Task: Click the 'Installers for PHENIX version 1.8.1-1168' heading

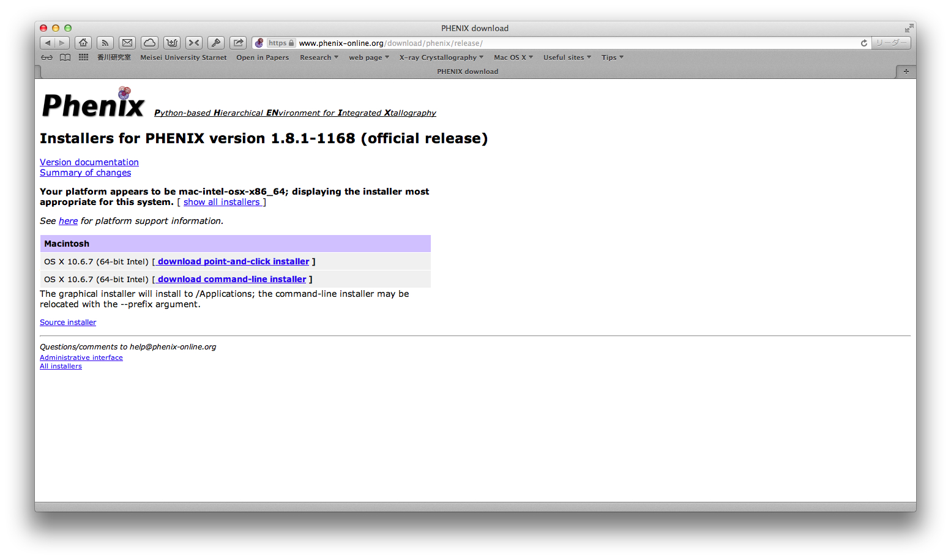Action: tap(264, 138)
